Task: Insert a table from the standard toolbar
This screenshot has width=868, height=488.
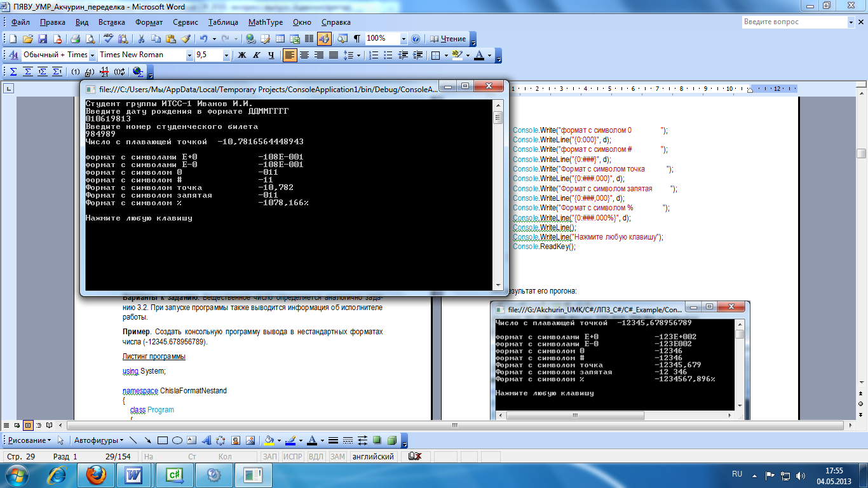Action: pyautogui.click(x=280, y=39)
